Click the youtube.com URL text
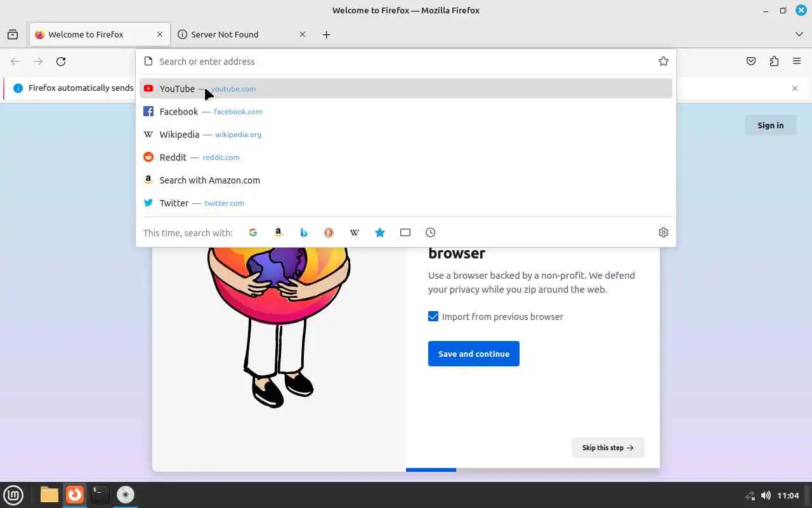This screenshot has height=508, width=812. 233,89
